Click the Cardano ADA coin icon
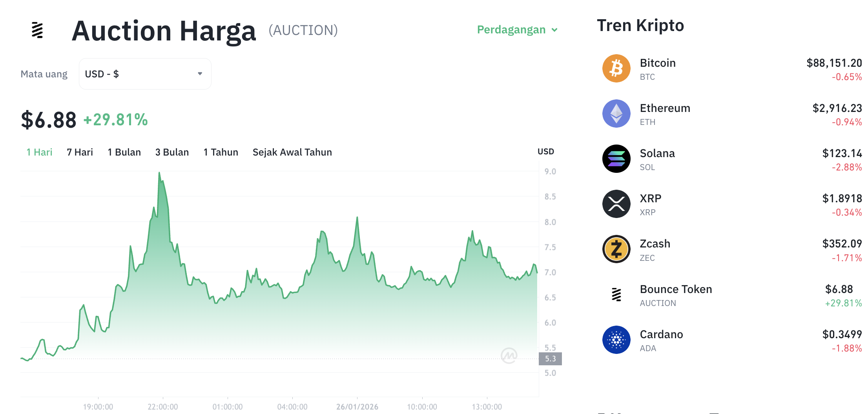The width and height of the screenshot is (868, 414). (616, 339)
